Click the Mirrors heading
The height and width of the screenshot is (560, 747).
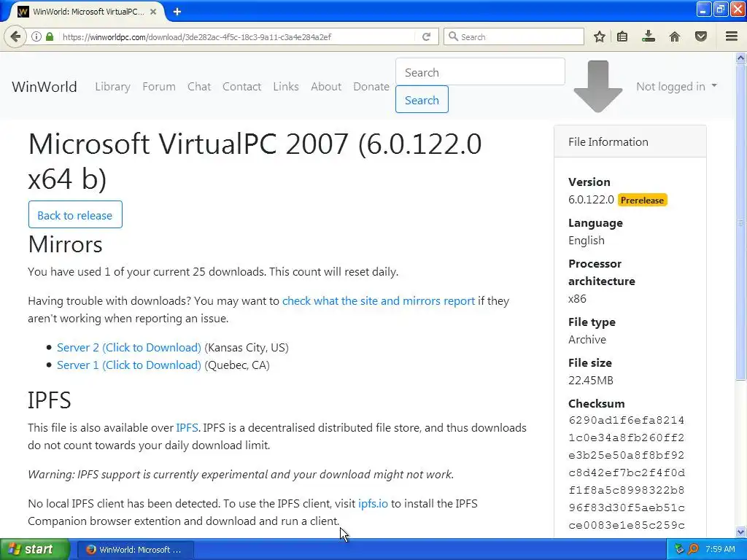65,244
